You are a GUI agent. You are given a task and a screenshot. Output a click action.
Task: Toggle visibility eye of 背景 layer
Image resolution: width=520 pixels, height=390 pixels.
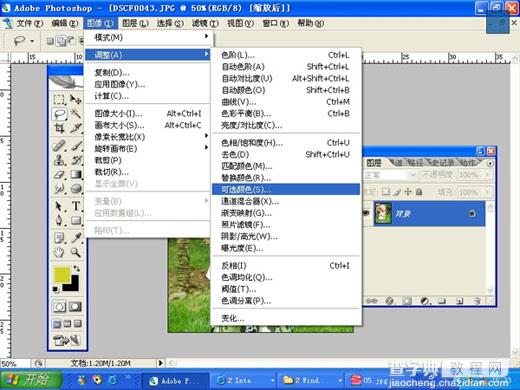[x=366, y=213]
